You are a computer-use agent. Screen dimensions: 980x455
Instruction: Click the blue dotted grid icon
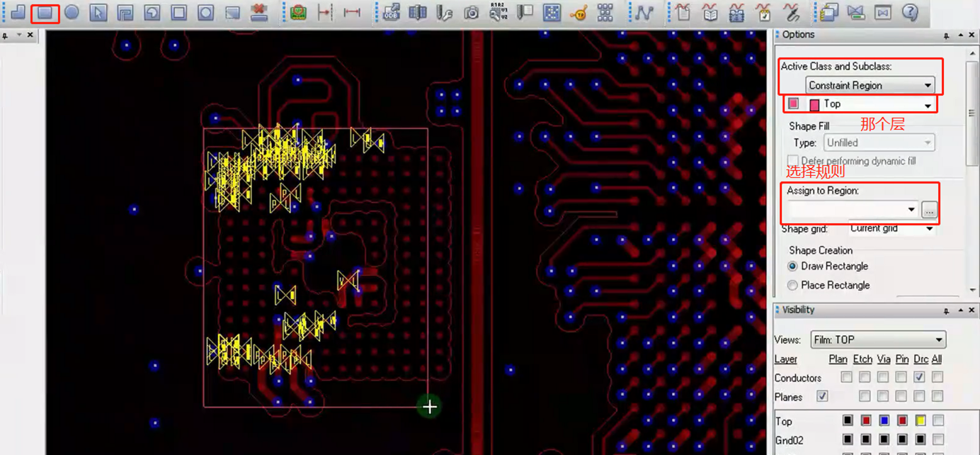(552, 13)
